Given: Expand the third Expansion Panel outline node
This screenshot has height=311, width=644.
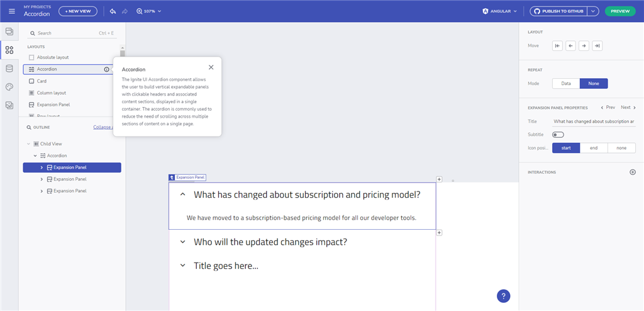Looking at the screenshot, I should [x=42, y=191].
